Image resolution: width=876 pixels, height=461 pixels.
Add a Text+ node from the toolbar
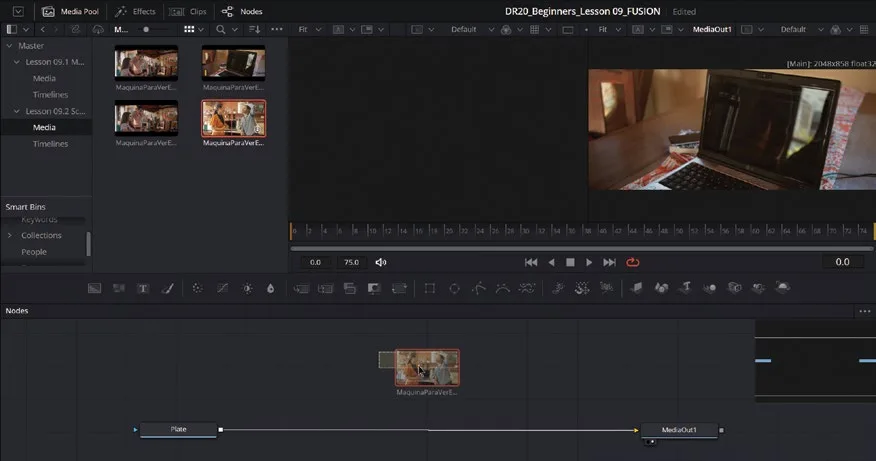[143, 288]
